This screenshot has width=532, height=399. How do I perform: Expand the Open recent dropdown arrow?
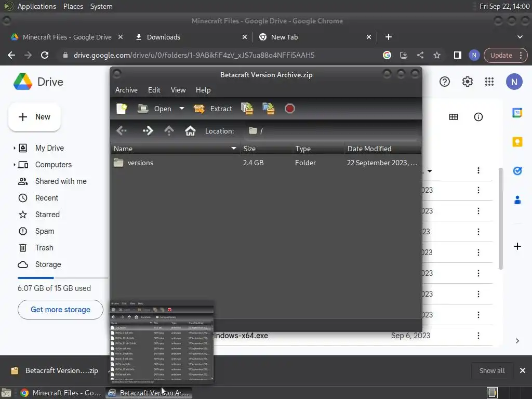point(182,109)
